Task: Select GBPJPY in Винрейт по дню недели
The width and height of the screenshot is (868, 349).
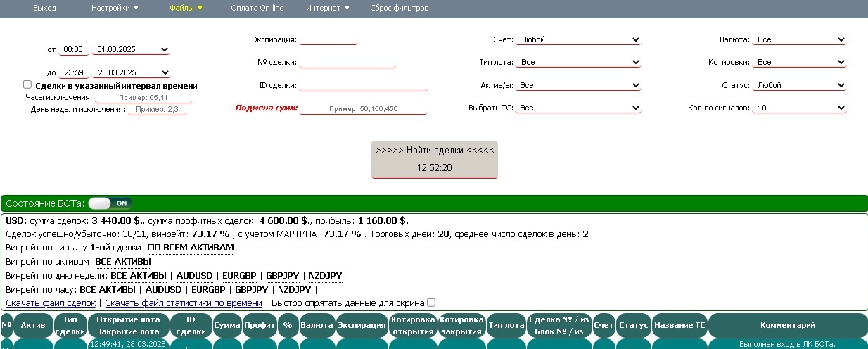Action: coord(283,275)
